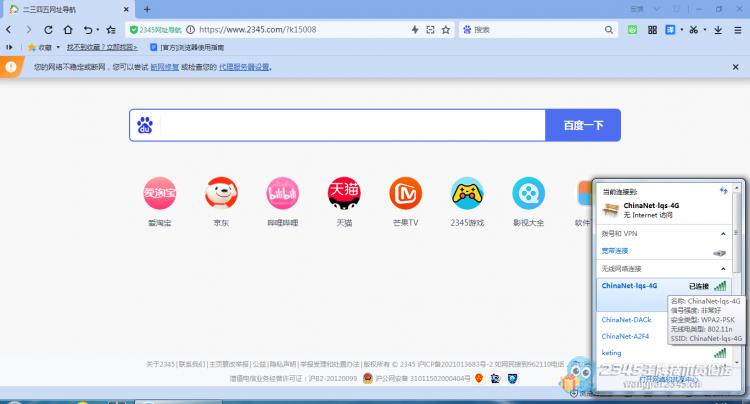Select the 2345 navigation tab
Image resolution: width=750 pixels, height=404 pixels.
(x=67, y=9)
